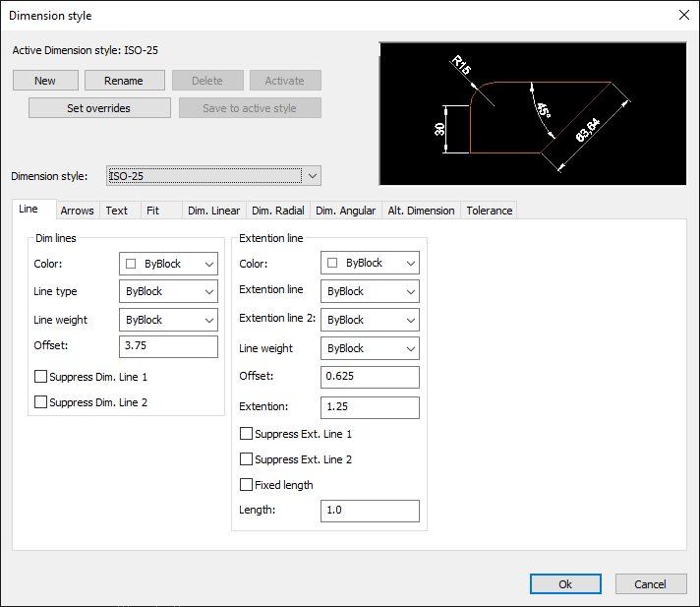Click the New button
The image size is (700, 607).
point(45,81)
